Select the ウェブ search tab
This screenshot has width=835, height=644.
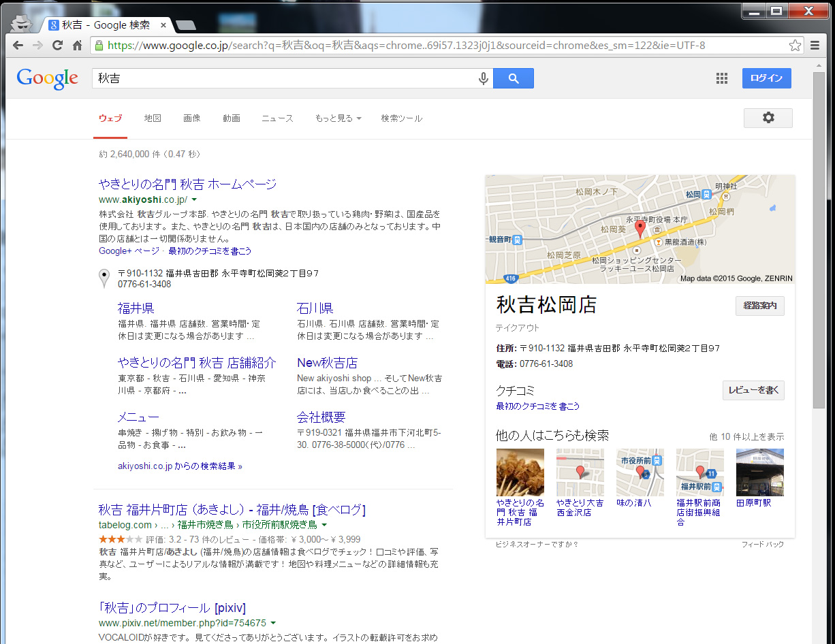tap(110, 118)
